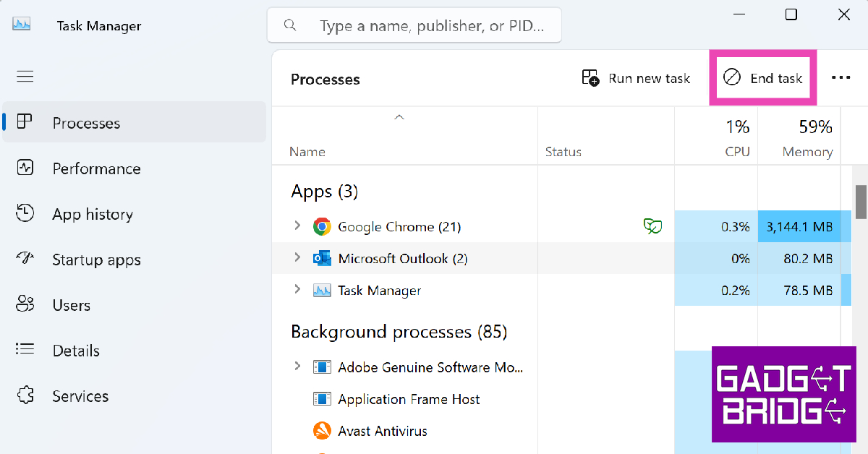Click the vertical scrollbar thumb
This screenshot has width=868, height=454.
point(861,202)
